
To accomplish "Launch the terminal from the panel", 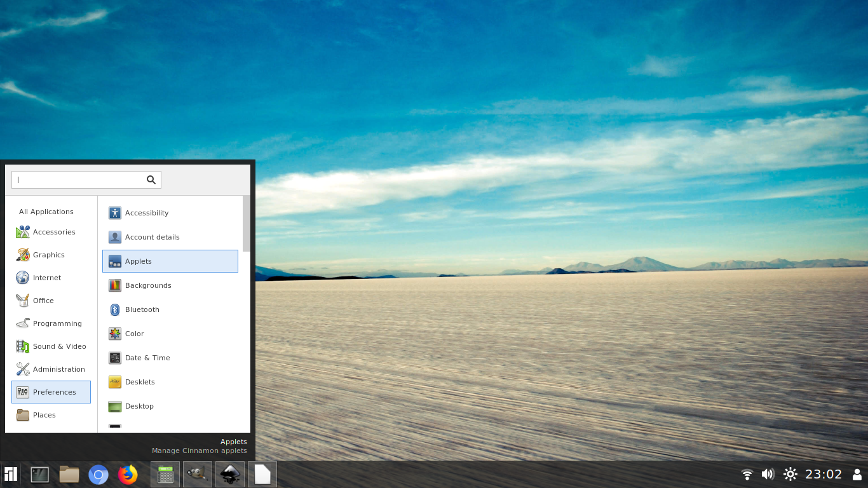I will (39, 474).
